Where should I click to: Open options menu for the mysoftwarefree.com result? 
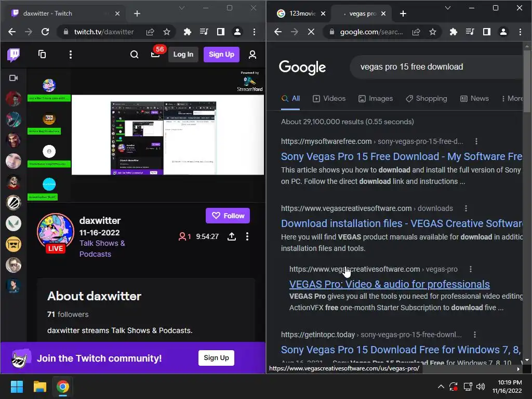[476, 141]
